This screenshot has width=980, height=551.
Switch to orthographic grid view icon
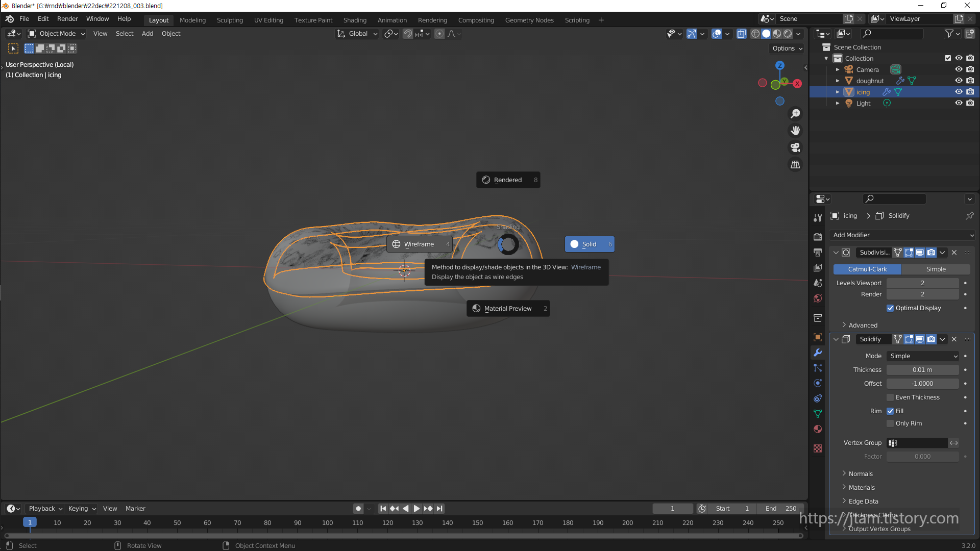[x=795, y=165]
